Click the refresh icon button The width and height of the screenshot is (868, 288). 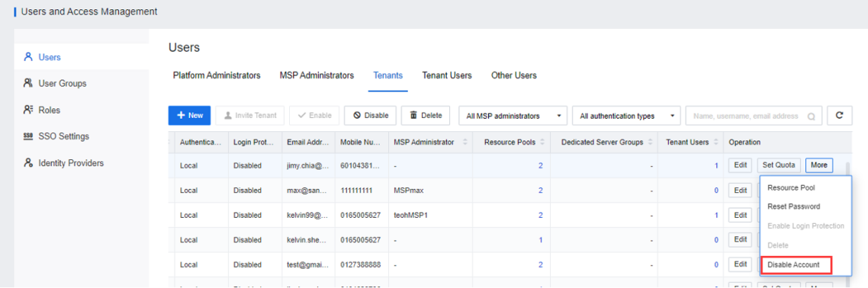[839, 116]
